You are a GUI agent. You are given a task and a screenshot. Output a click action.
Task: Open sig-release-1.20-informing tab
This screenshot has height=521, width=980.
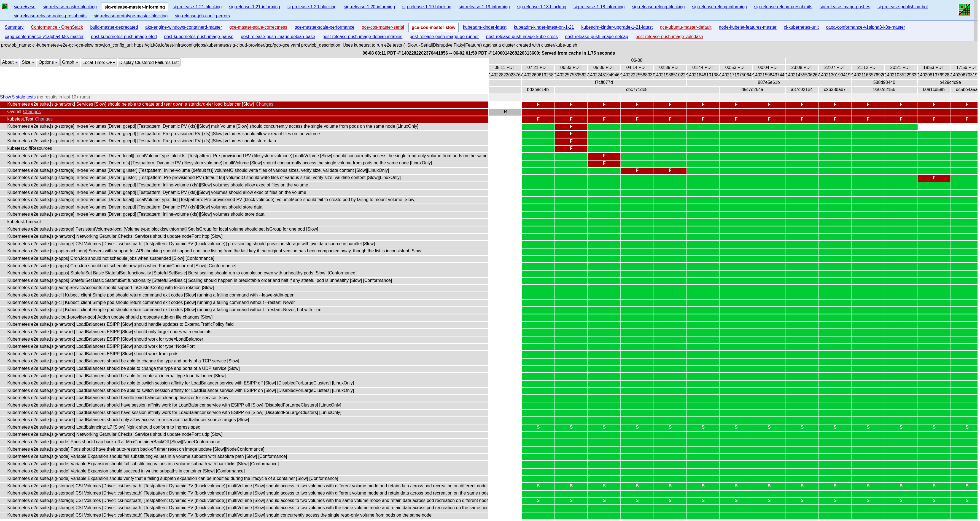[x=369, y=7]
